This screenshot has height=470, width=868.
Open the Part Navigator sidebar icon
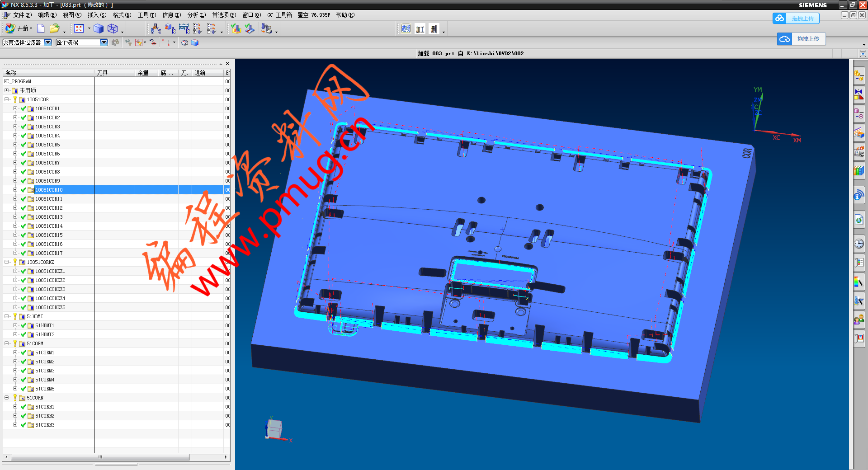click(x=859, y=114)
